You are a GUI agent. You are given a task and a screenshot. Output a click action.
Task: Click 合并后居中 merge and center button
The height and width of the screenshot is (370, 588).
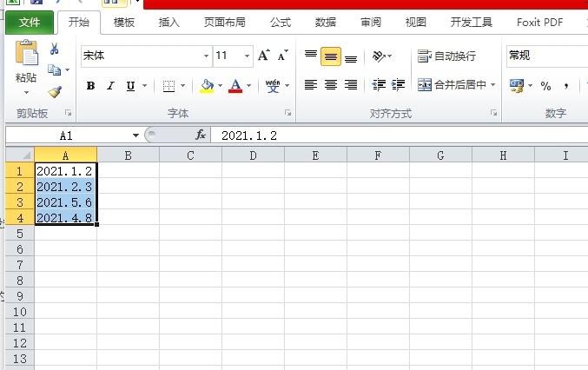pos(452,85)
